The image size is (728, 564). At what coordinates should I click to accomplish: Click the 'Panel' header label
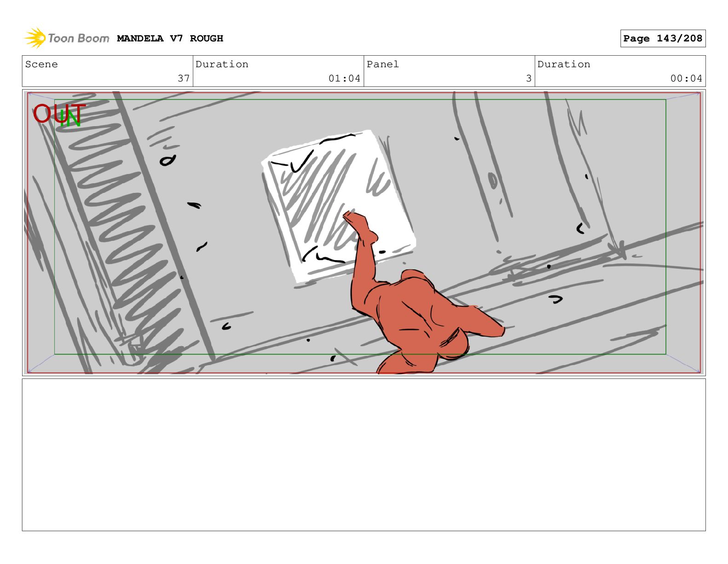(x=382, y=64)
